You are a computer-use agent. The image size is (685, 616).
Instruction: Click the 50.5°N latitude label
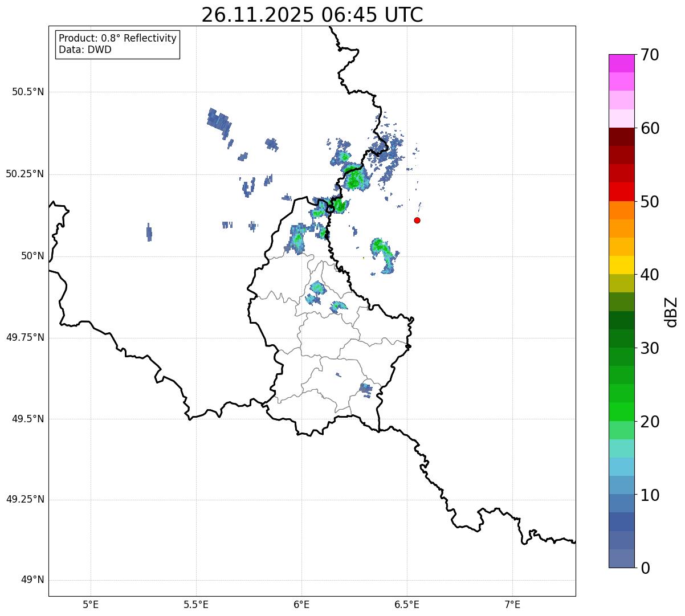[x=28, y=92]
